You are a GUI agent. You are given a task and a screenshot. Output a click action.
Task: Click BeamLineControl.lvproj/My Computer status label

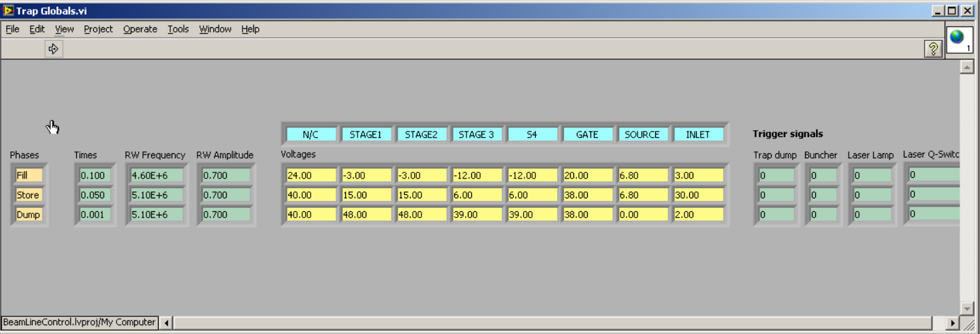[x=79, y=322]
